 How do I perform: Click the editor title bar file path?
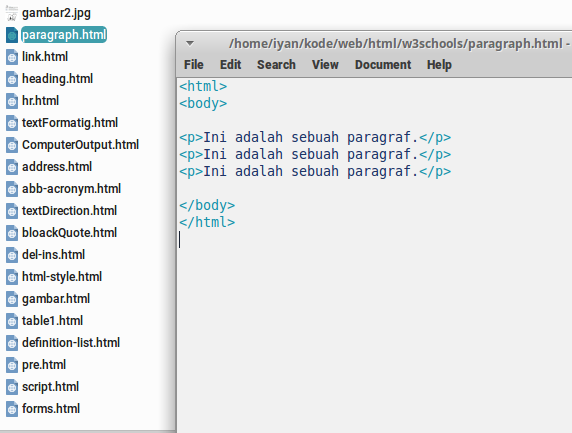(396, 44)
